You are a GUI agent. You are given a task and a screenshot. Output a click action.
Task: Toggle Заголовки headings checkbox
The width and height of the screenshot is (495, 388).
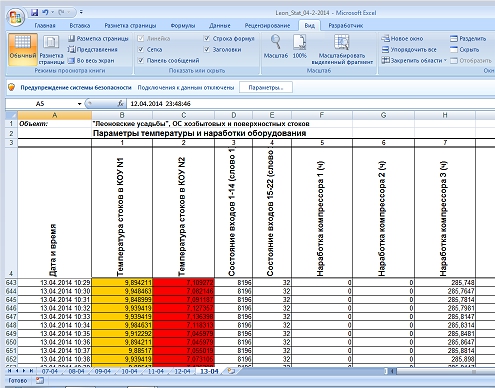[x=207, y=50]
